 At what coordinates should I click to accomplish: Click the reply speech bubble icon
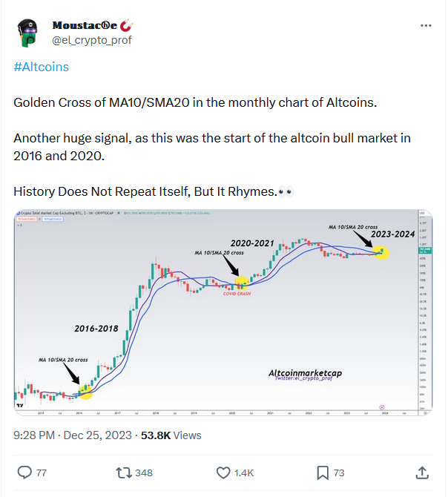pos(24,473)
